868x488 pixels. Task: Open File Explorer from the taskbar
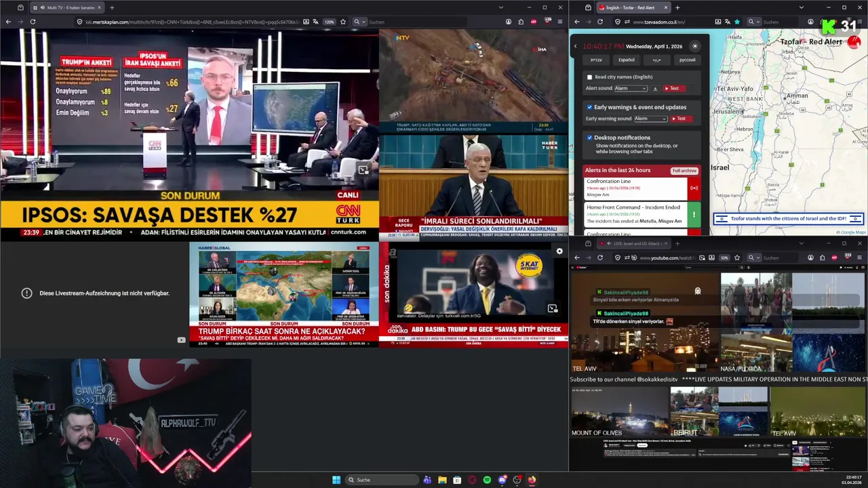442,480
